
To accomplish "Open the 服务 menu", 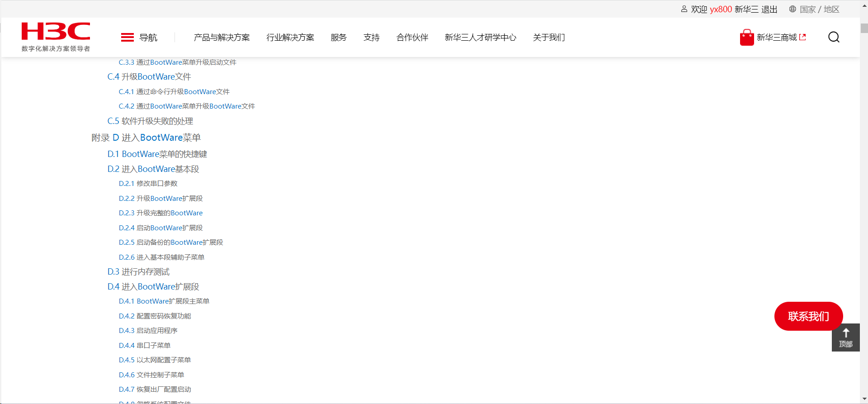I will [x=339, y=38].
